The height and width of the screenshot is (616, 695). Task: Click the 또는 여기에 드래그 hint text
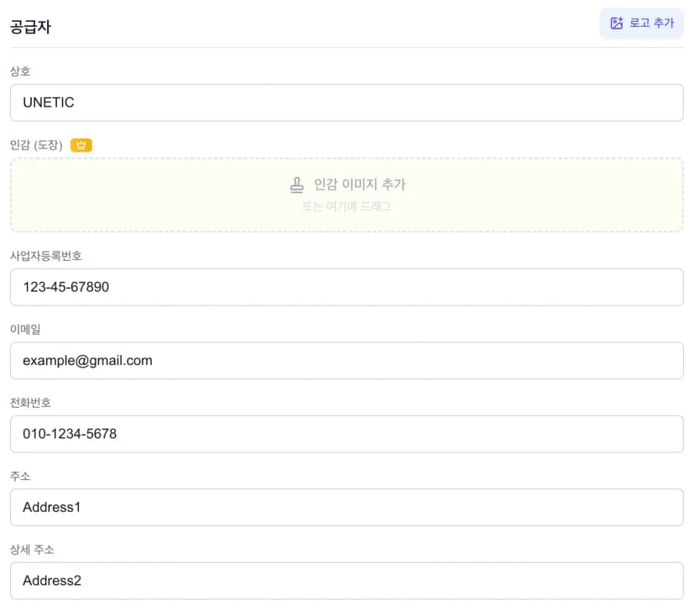[x=347, y=206]
